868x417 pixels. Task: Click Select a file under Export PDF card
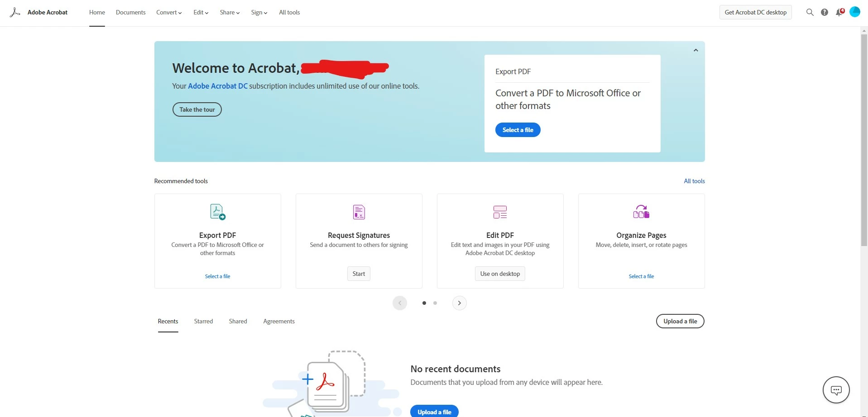218,276
